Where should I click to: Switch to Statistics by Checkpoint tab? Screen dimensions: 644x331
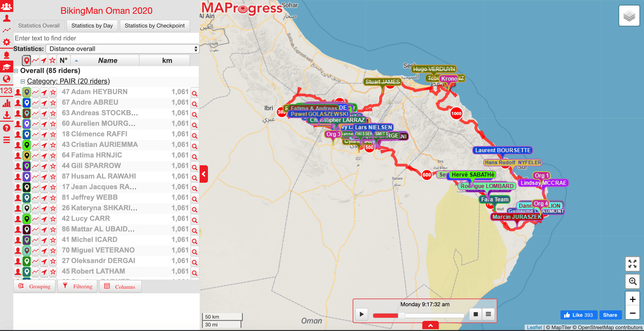[x=154, y=26]
